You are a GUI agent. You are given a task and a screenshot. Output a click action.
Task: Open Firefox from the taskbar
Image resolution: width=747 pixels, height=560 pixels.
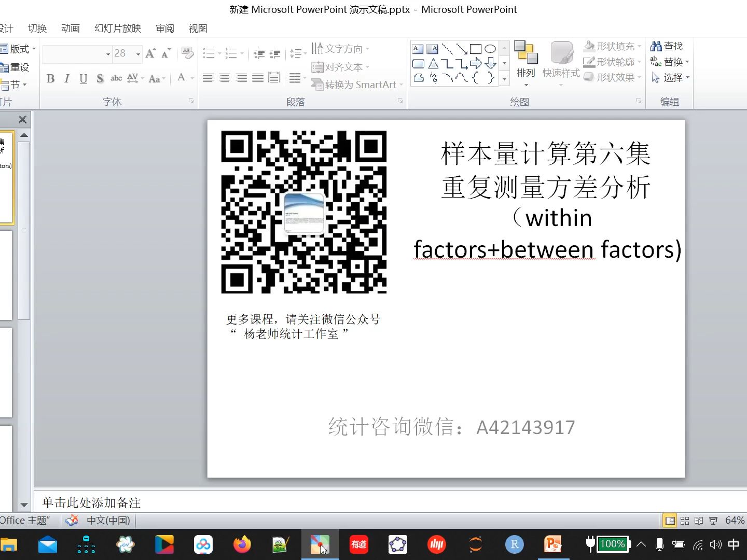point(242,544)
